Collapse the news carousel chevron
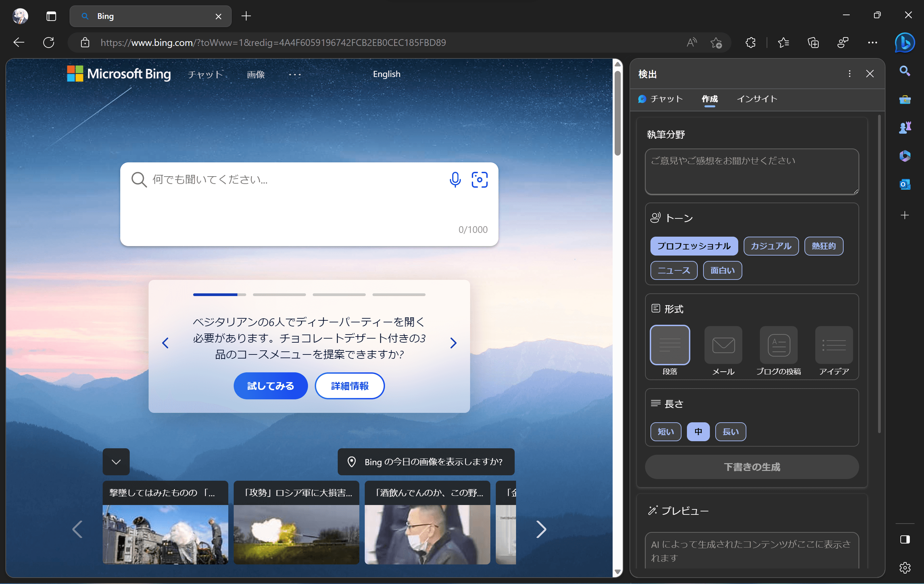 116,462
